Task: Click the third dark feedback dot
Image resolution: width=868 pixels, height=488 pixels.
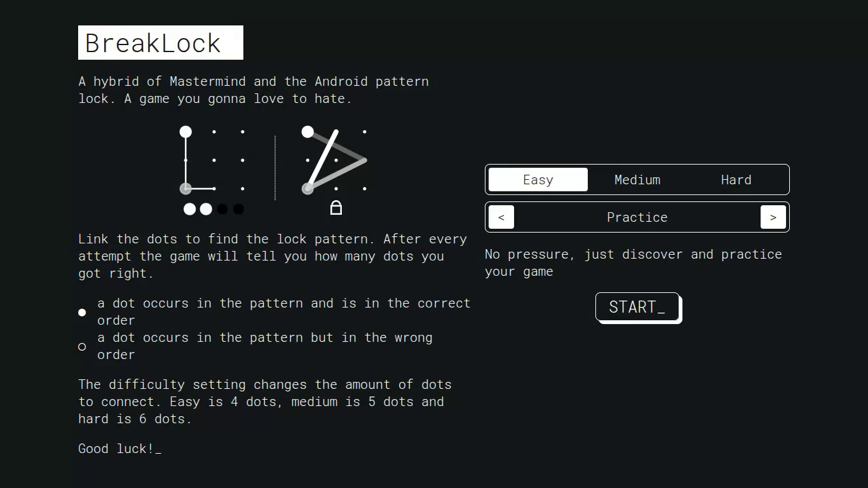Action: [x=222, y=208]
